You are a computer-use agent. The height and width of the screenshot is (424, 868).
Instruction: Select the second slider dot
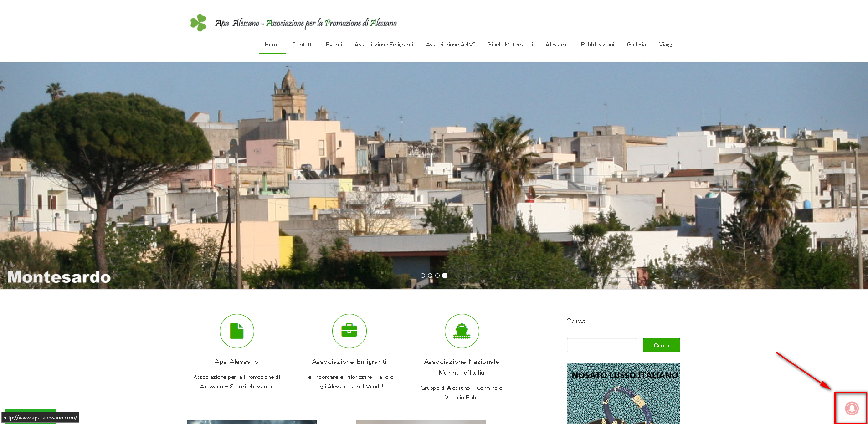[430, 276]
